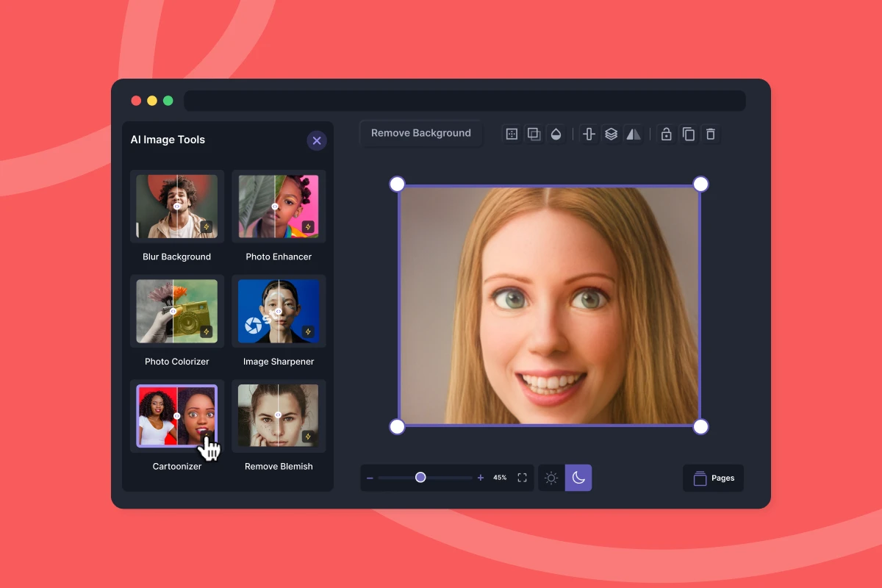This screenshot has width=882, height=588.
Task: Click the Blur Background comparison slider handle
Action: click(177, 207)
